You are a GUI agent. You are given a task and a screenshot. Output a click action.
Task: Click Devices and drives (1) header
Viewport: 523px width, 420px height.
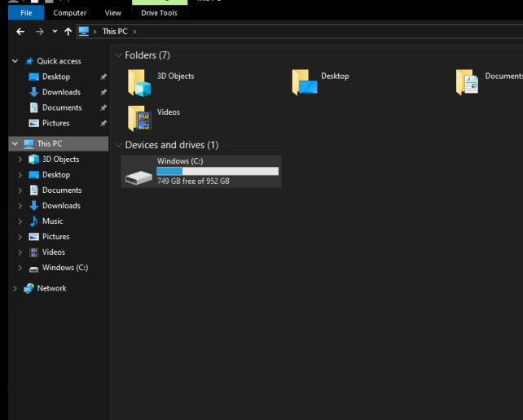(172, 145)
